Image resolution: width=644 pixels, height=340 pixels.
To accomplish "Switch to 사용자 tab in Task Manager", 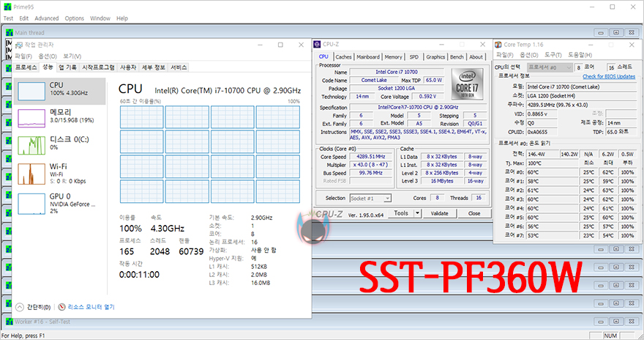I will click(x=128, y=67).
